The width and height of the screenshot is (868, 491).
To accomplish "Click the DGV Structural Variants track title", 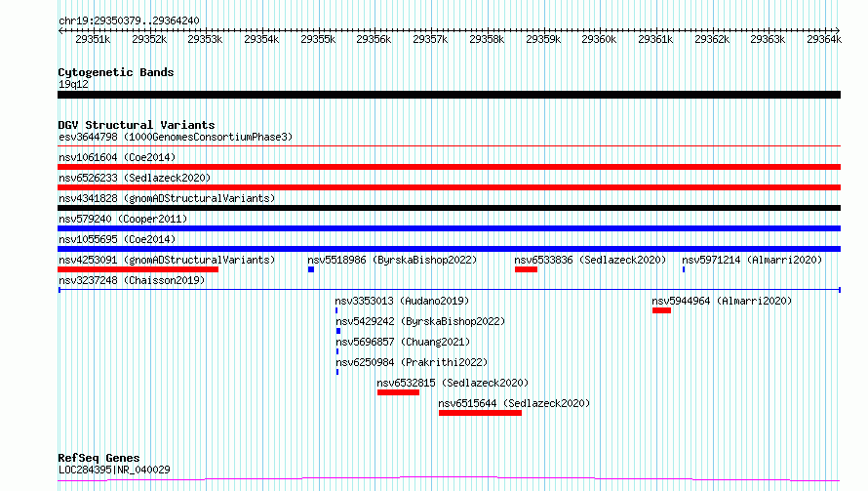I will [x=137, y=125].
